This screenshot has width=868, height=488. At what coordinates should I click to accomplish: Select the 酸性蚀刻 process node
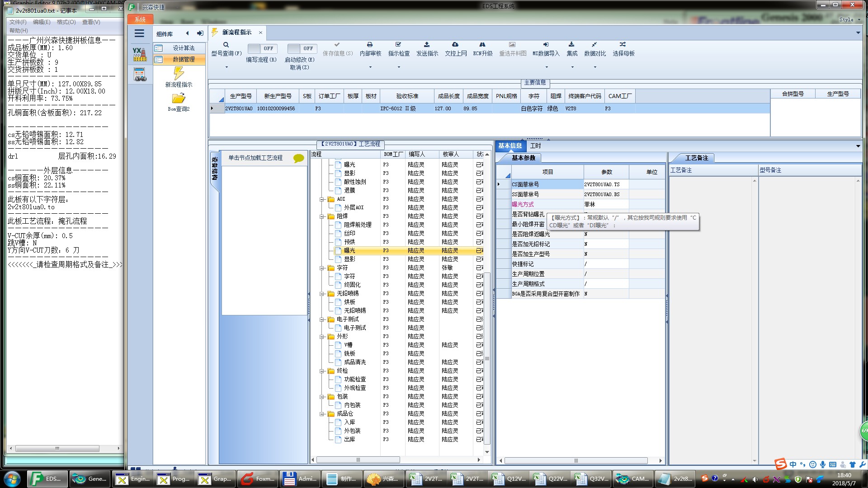coord(355,182)
